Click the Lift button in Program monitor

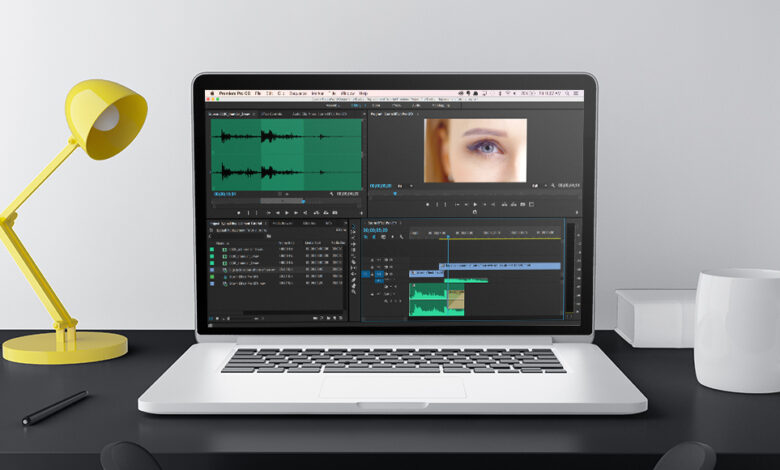click(x=504, y=204)
